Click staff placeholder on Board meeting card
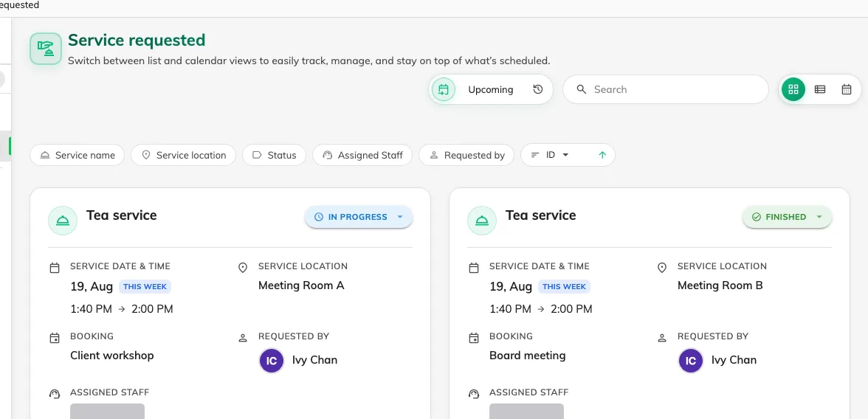 (526, 411)
